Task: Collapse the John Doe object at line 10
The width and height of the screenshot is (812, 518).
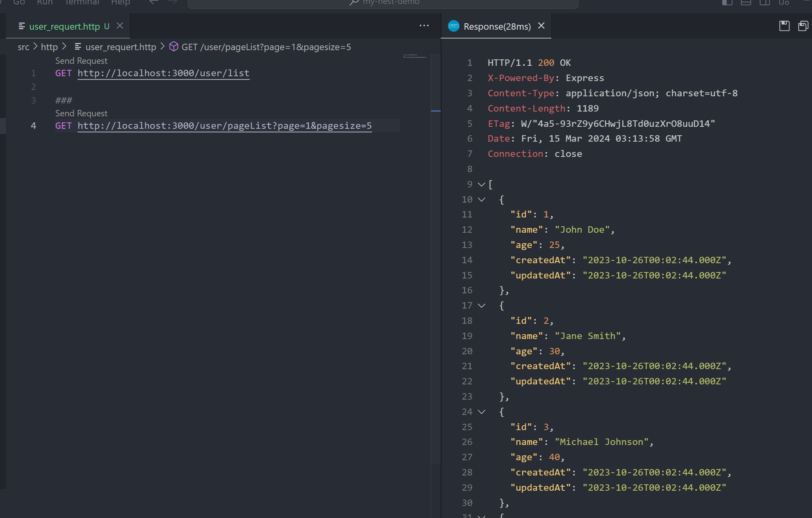Action: click(x=482, y=200)
